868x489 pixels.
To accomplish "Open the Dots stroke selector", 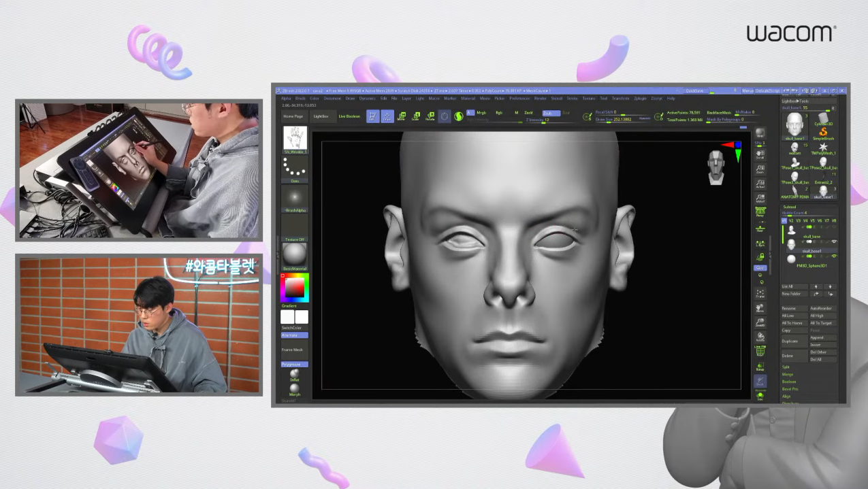I will pos(295,170).
